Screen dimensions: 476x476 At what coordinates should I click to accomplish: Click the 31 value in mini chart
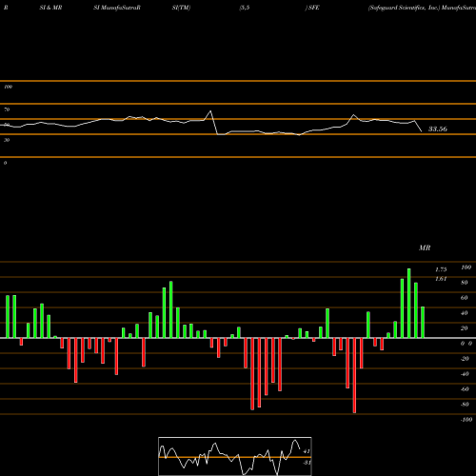point(307,463)
